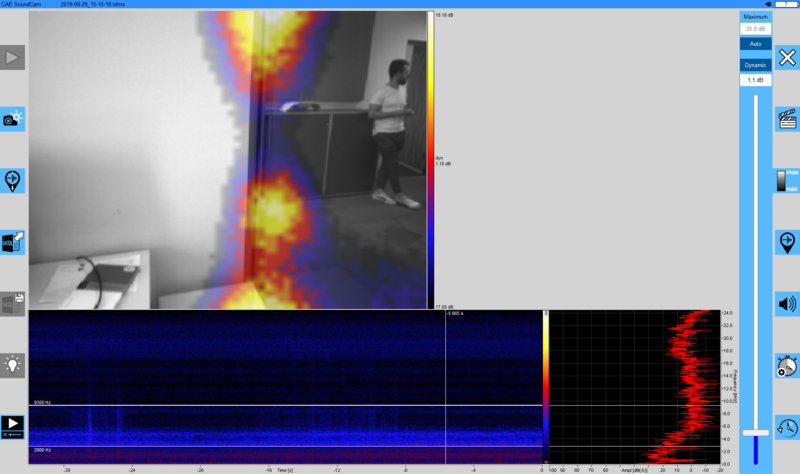800x474 pixels.
Task: Click the greyed-out save disk icon
Action: coord(12,303)
